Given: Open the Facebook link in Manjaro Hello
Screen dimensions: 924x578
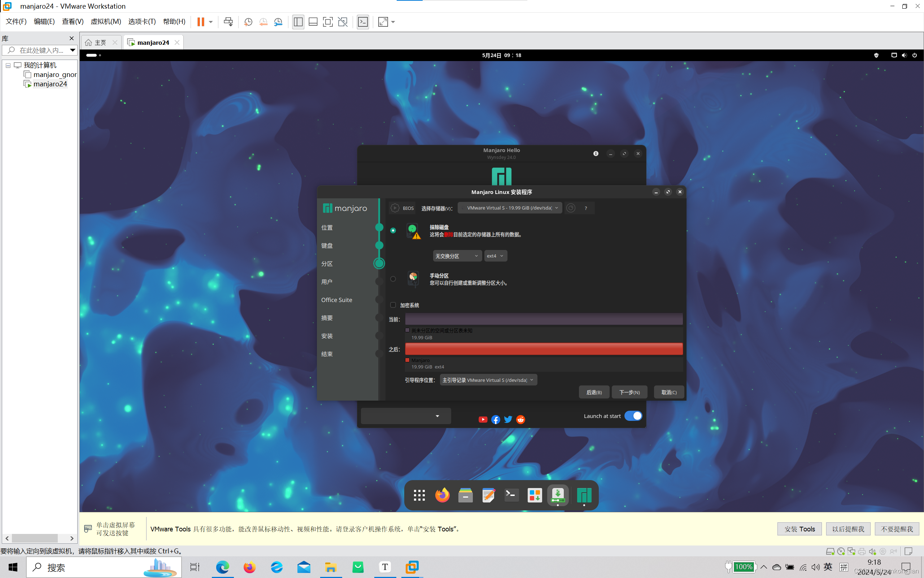Looking at the screenshot, I should coord(496,420).
